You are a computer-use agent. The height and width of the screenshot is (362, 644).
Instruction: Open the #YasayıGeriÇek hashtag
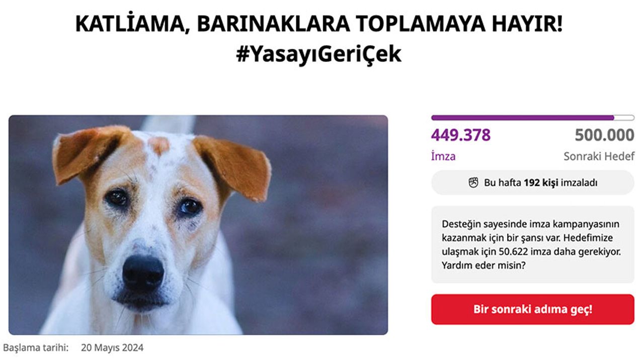coord(319,54)
